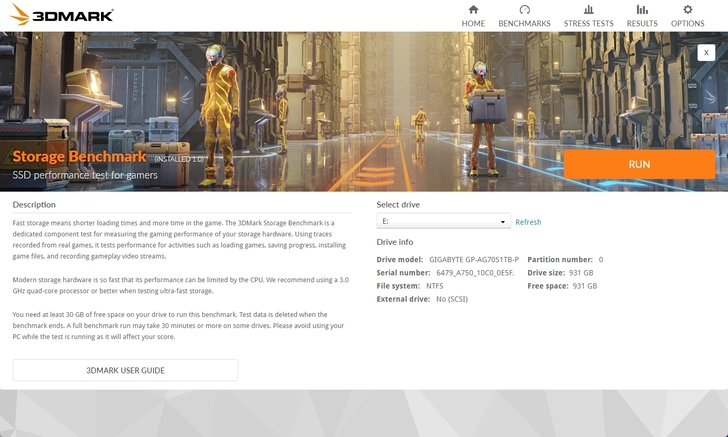Open Benchmarks via the gauge icon
Image resolution: width=728 pixels, height=437 pixels.
point(525,10)
